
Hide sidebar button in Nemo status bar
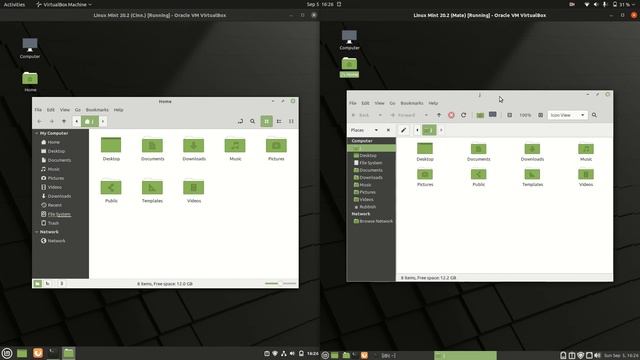62,283
